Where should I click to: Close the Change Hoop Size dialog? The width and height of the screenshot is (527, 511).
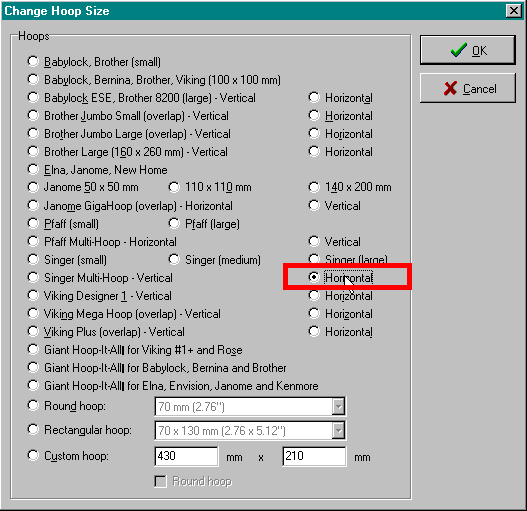click(x=514, y=11)
